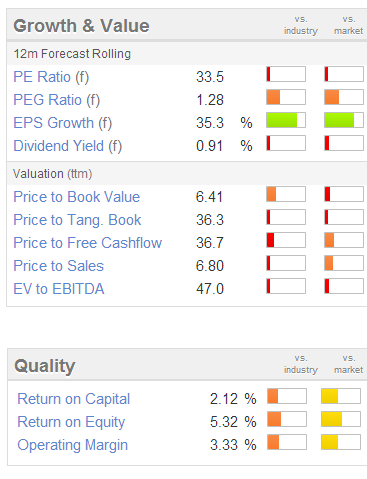Open the Price to Book Value link
Screen dimensions: 367x479
click(77, 197)
